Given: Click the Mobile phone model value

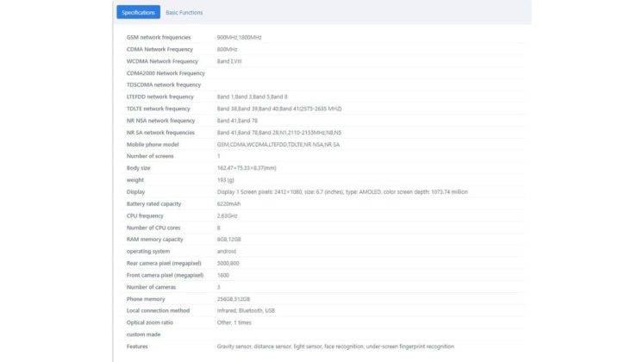Looking at the screenshot, I should pyautogui.click(x=278, y=145).
